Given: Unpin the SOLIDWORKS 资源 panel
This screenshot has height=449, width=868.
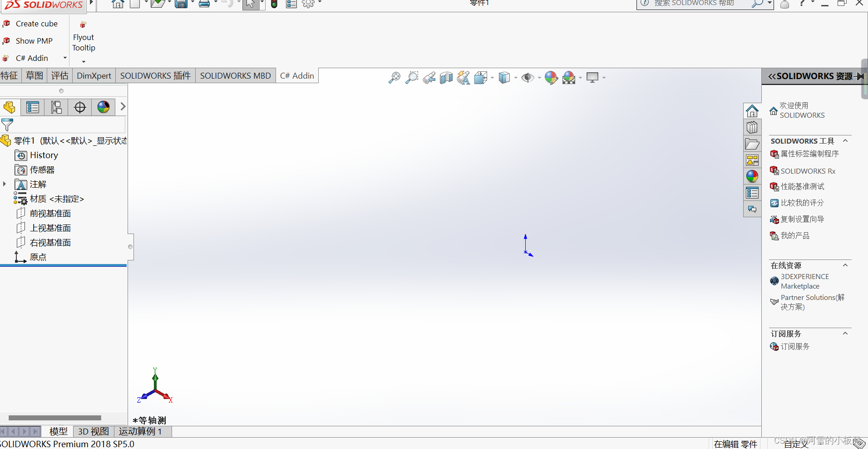Looking at the screenshot, I should click(860, 76).
